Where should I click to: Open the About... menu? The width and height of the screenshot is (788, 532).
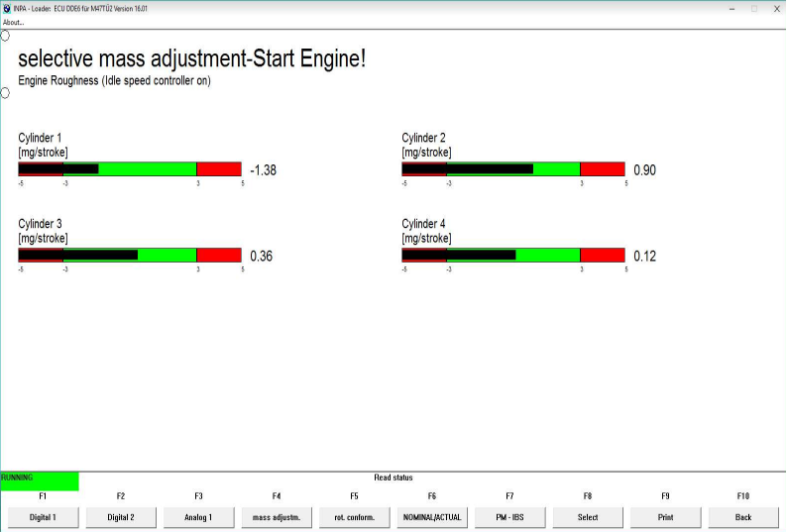pos(14,22)
